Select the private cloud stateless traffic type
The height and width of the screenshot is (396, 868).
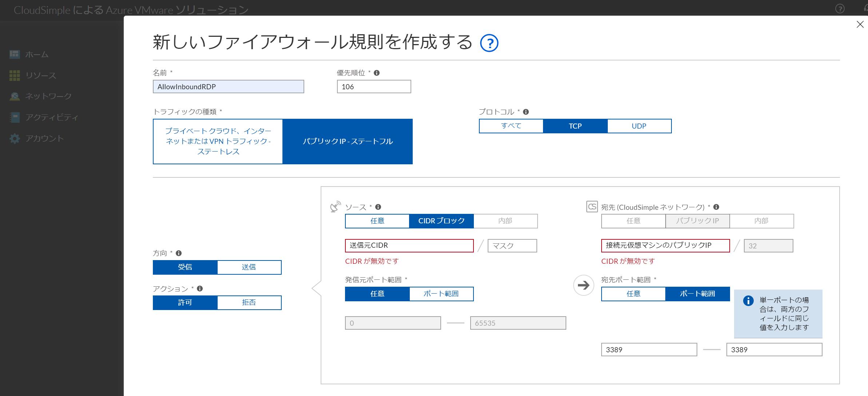point(218,141)
